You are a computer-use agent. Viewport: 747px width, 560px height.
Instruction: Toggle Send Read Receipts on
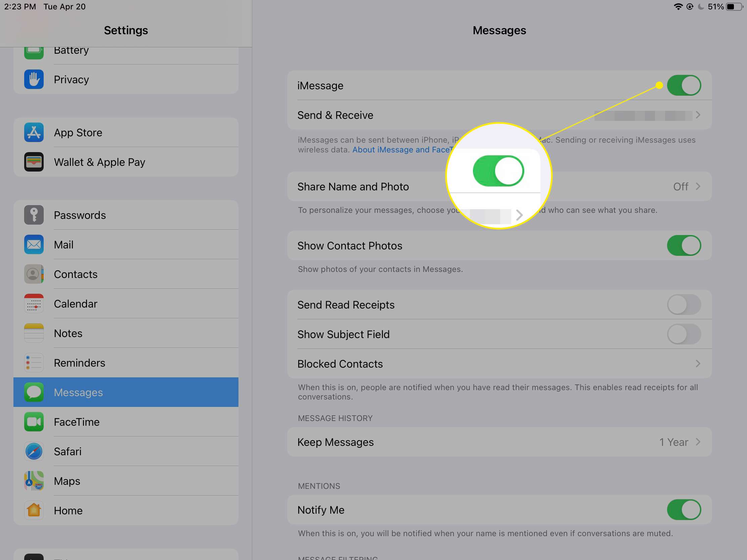click(684, 305)
